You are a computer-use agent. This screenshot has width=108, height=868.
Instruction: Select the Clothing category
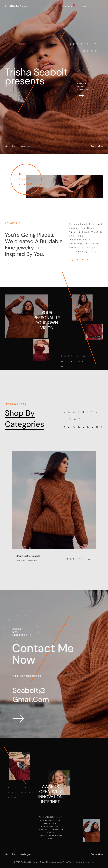click(81, 412)
